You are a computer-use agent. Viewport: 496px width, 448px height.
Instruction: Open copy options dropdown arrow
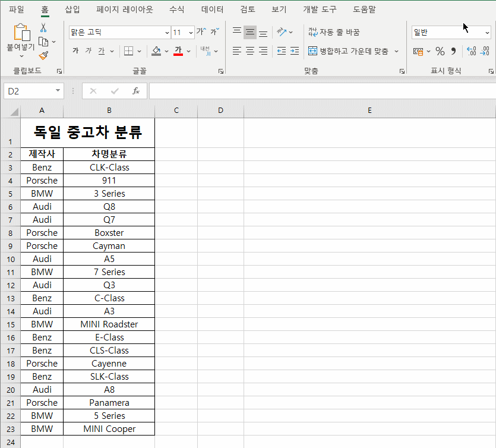click(54, 42)
